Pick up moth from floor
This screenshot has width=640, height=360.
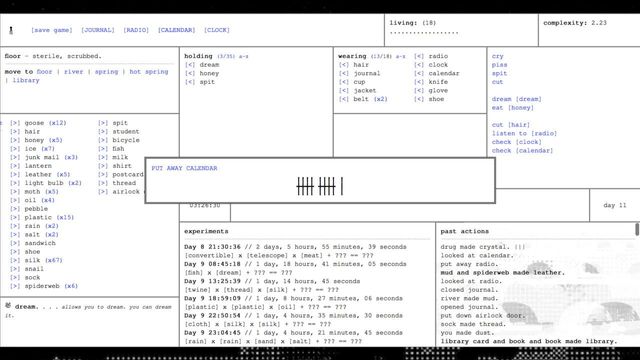coord(15,191)
